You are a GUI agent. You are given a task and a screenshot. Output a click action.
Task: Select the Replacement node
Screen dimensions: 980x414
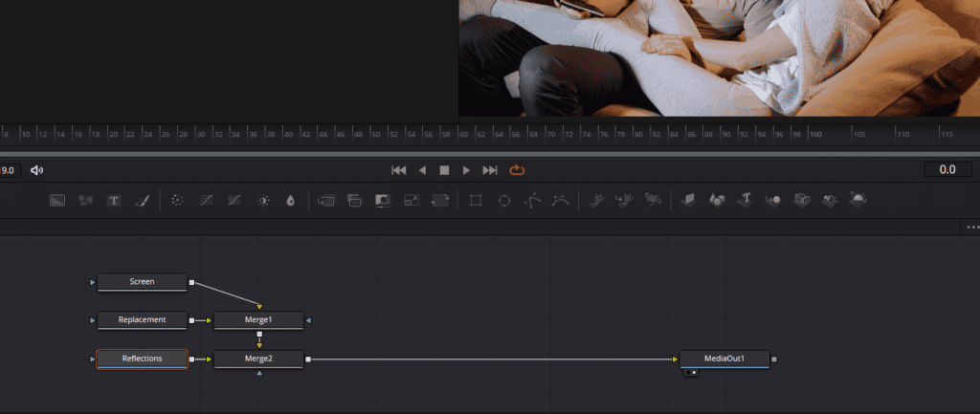pyautogui.click(x=142, y=319)
